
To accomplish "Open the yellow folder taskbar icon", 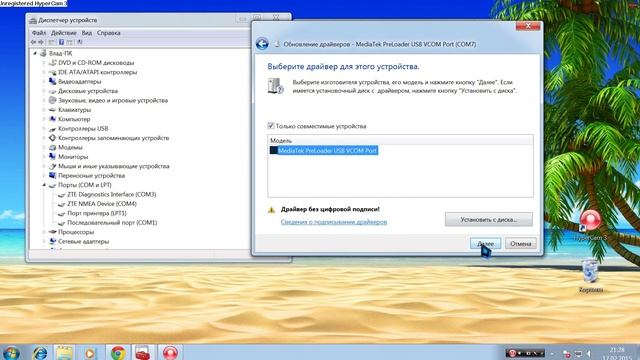I will coord(64,353).
